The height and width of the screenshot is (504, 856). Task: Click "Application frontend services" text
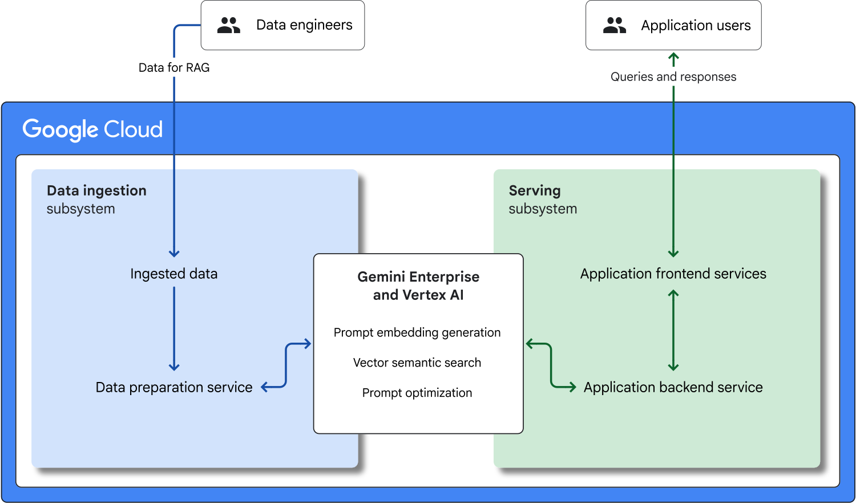(673, 274)
